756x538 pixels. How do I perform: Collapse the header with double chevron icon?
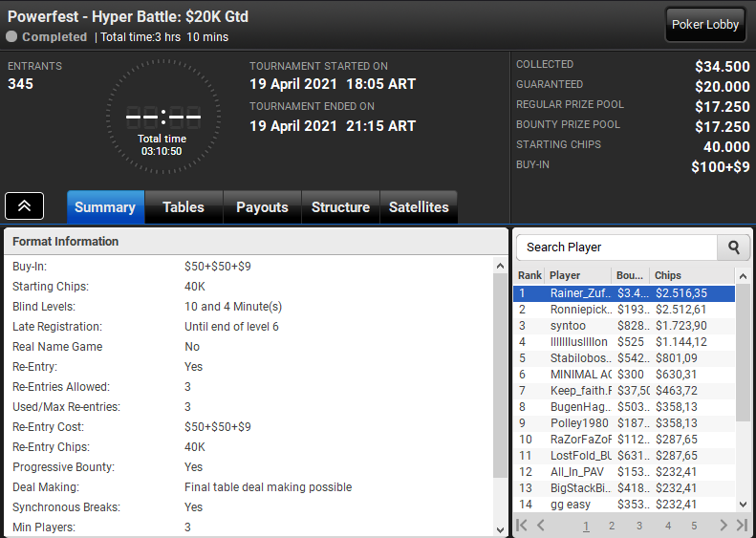(x=24, y=205)
